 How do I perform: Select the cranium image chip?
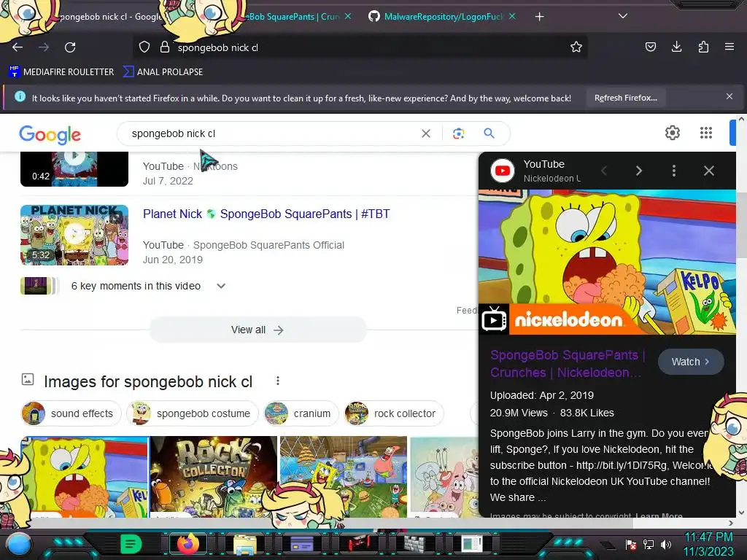(x=301, y=413)
